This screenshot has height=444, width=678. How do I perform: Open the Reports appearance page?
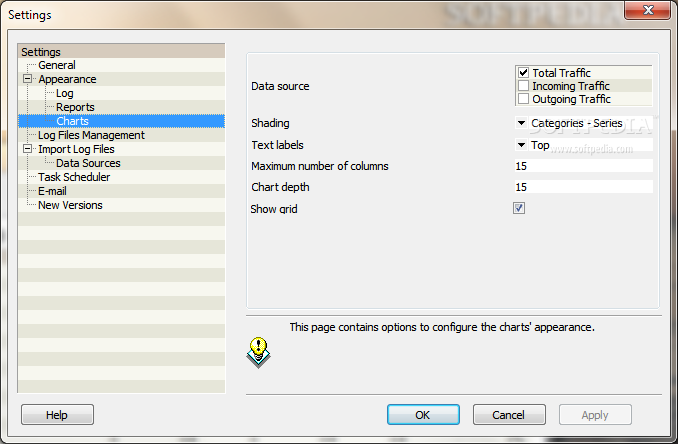(75, 107)
